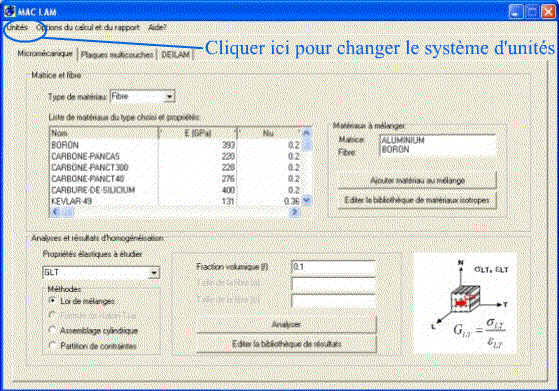The width and height of the screenshot is (559, 391).
Task: Click the E (GPa) column header
Action: [x=198, y=133]
